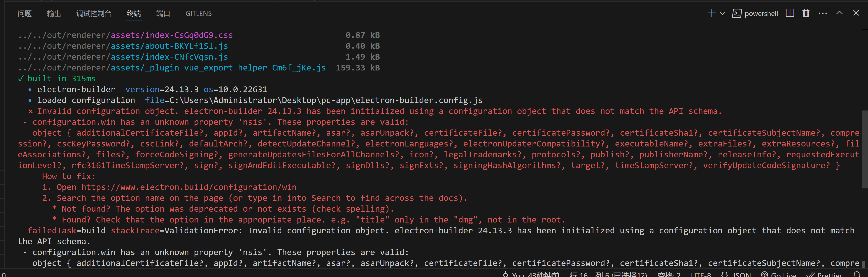Click the 'built in 315ms' line
Screen dimensions: 868x277
57,79
